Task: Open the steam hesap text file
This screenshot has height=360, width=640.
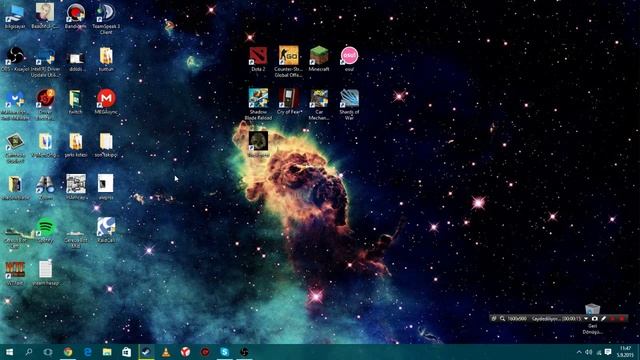Action: pyautogui.click(x=45, y=269)
